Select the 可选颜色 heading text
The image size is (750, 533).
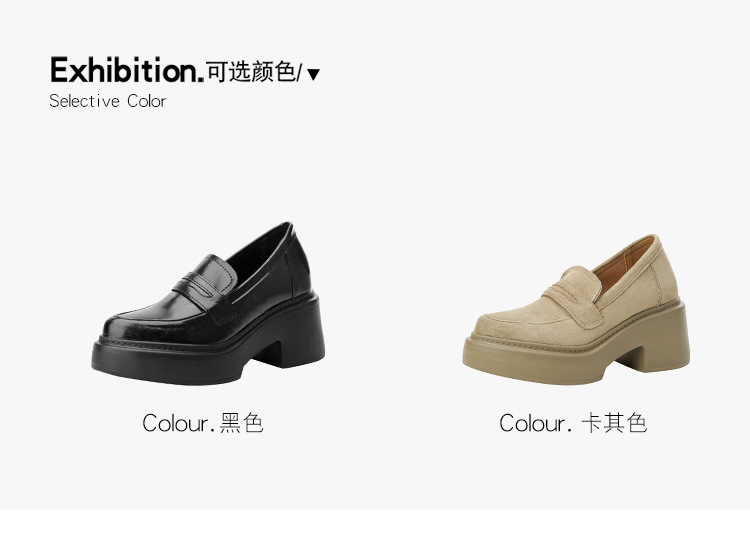(x=251, y=72)
